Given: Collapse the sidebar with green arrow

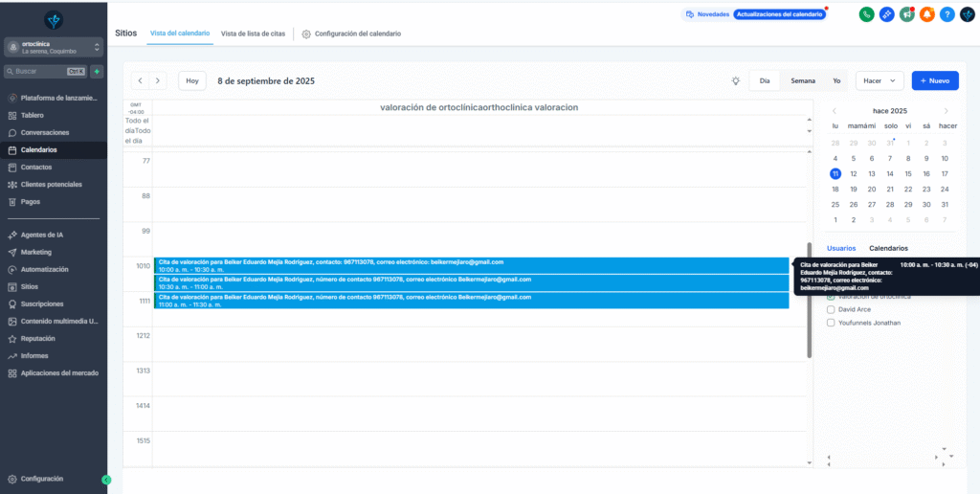Looking at the screenshot, I should [x=106, y=479].
